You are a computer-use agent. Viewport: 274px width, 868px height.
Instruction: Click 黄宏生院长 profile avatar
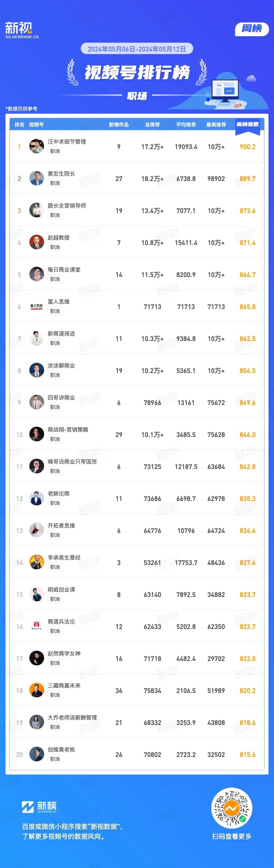[36, 178]
